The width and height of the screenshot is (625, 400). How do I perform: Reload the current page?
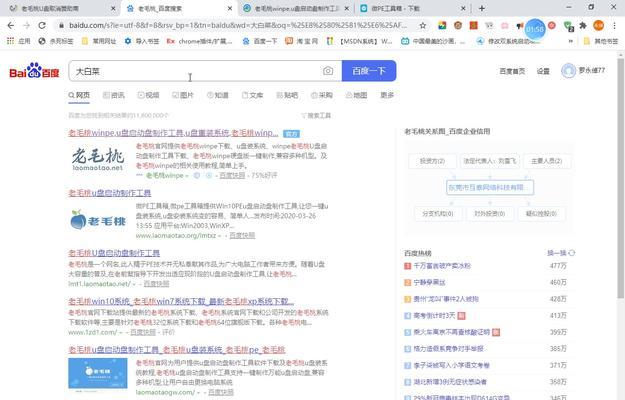pos(42,25)
